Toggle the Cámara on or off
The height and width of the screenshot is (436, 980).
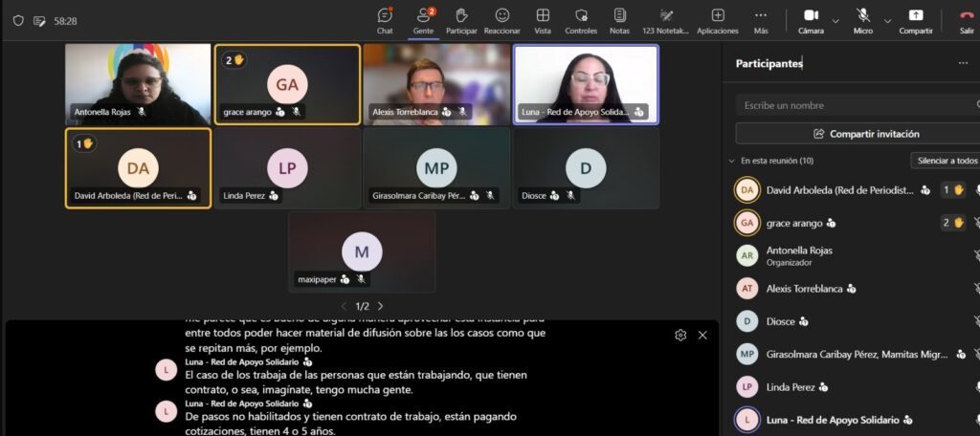[811, 20]
